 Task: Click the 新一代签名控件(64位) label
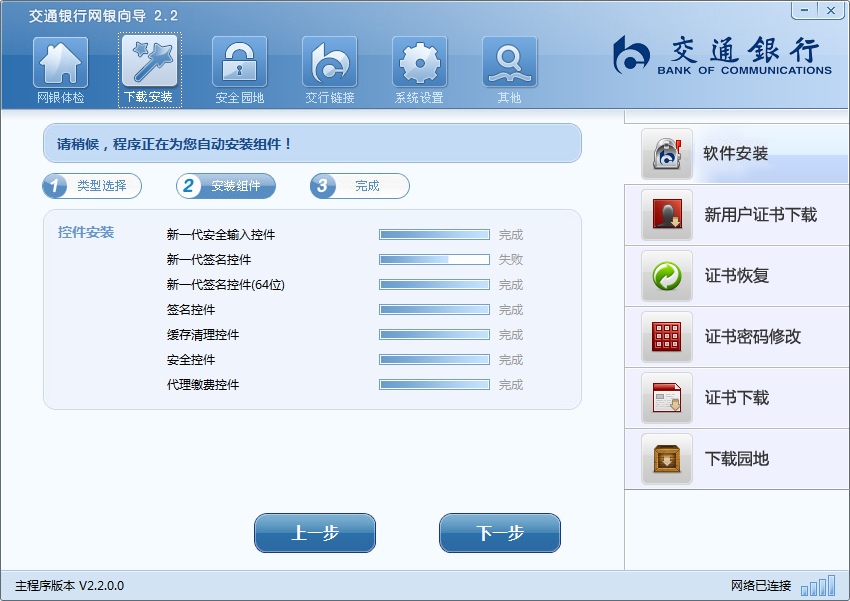pyautogui.click(x=226, y=285)
